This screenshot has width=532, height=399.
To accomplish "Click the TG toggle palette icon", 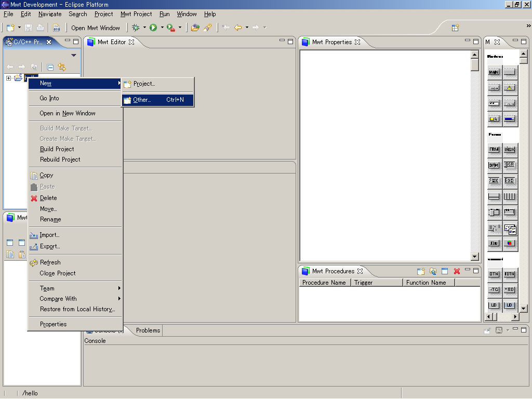I will 494,289.
